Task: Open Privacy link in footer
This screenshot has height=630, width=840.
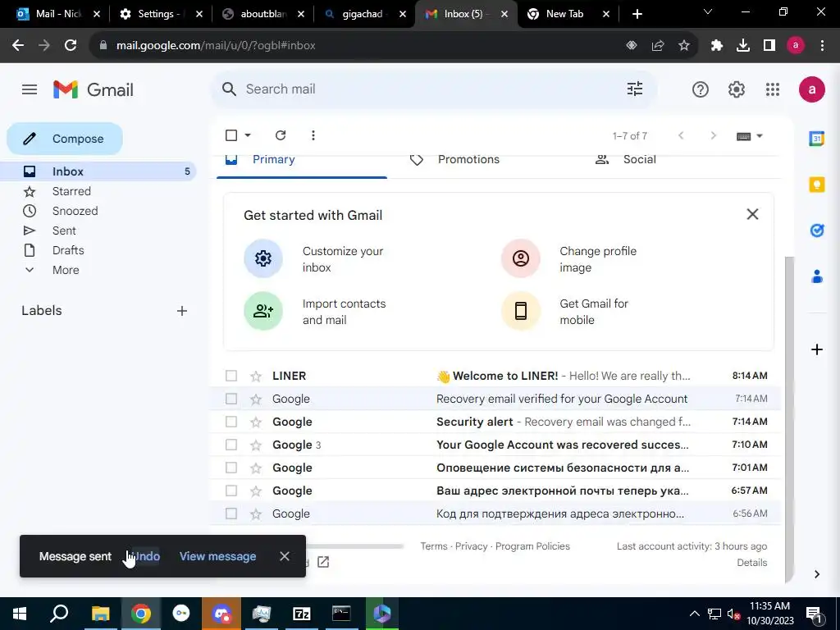Action: pyautogui.click(x=471, y=546)
